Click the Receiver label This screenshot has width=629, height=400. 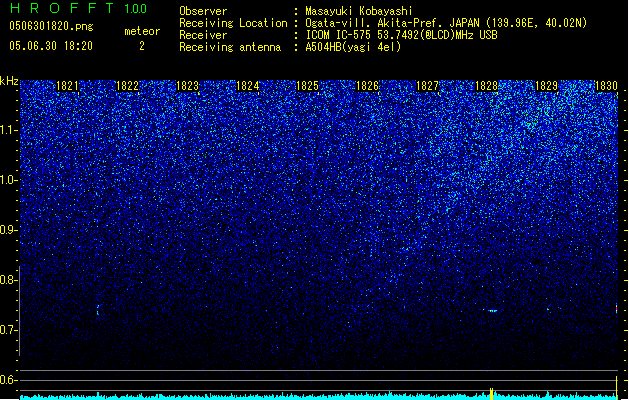coord(203,35)
